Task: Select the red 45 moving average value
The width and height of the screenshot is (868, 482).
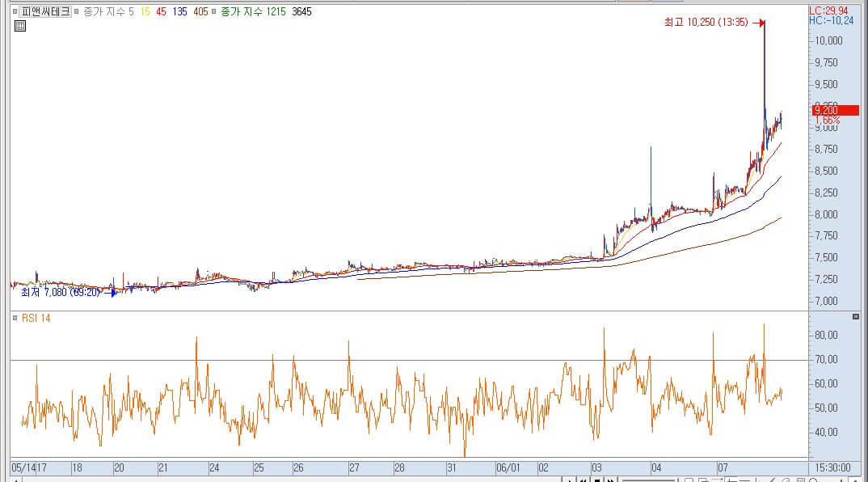Action: (x=161, y=11)
